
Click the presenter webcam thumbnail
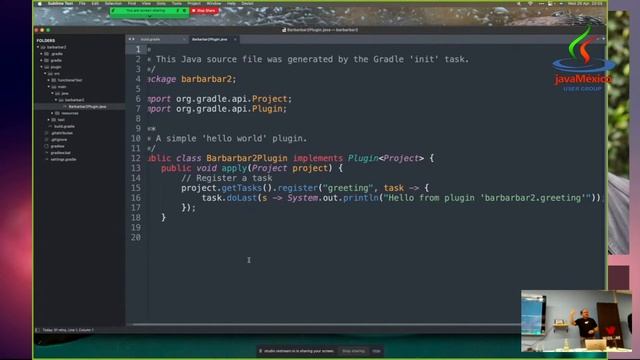(576, 321)
